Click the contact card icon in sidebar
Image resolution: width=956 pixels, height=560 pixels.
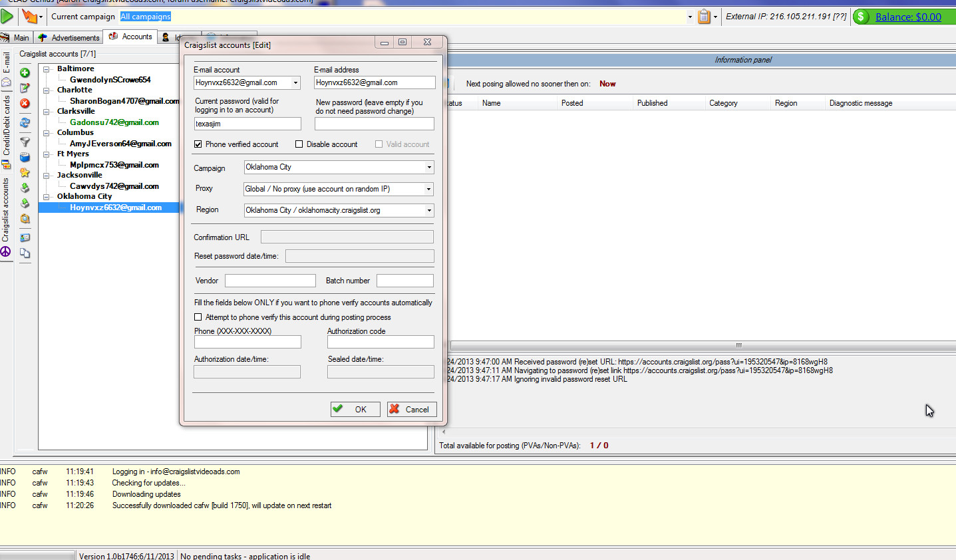(x=25, y=237)
